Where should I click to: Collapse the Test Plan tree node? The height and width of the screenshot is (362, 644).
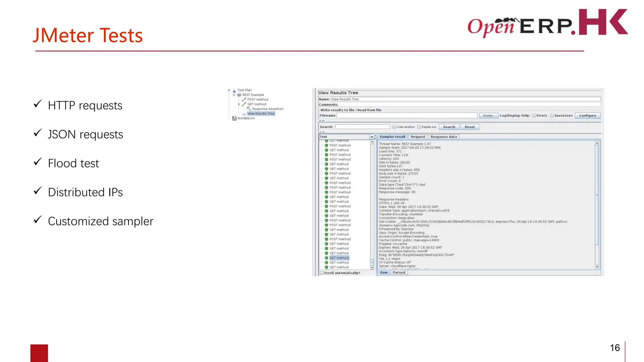[229, 90]
